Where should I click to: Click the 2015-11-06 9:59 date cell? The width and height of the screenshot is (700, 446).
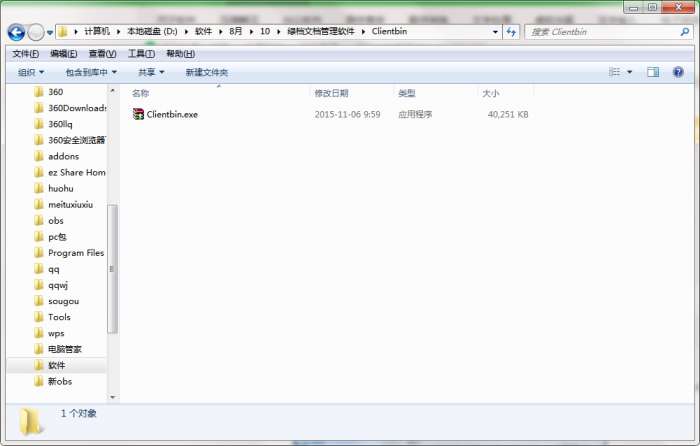point(347,115)
